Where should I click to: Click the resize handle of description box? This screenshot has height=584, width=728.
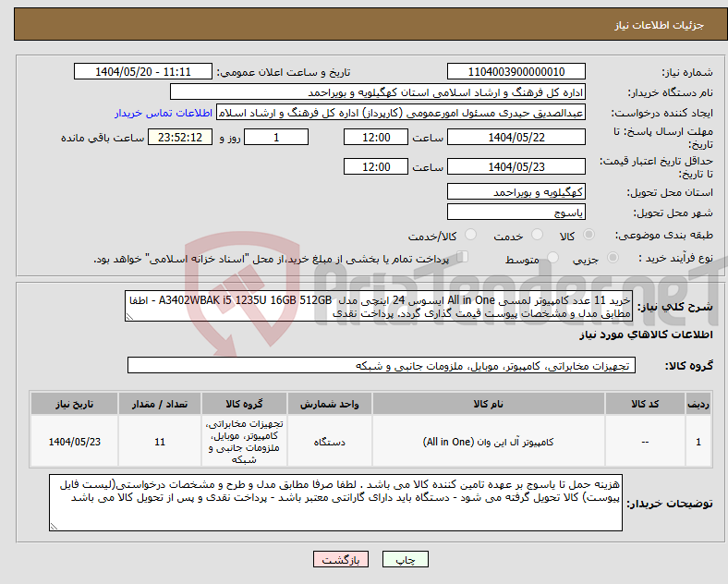(129, 317)
